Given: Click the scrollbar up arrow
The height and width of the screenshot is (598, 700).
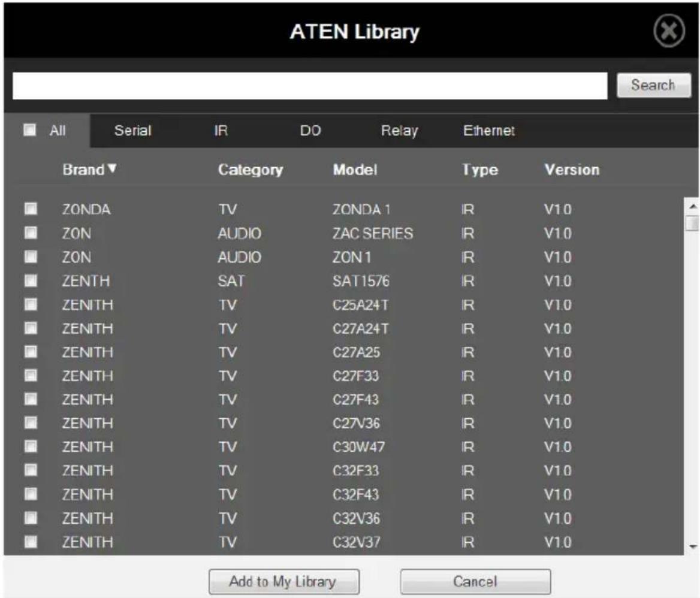Looking at the screenshot, I should tap(692, 206).
